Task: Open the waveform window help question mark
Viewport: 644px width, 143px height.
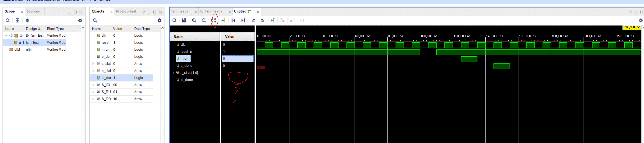Action: pyautogui.click(x=631, y=12)
